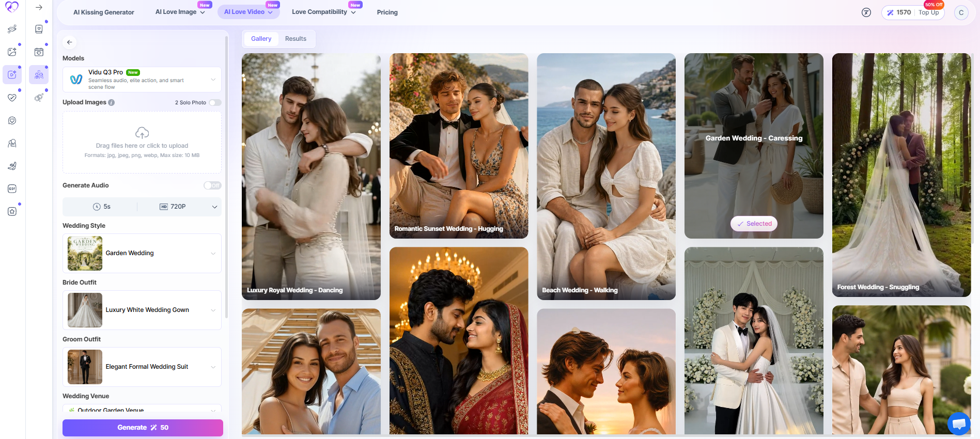Open the AI image sparkle tool in sidebar

click(12, 52)
